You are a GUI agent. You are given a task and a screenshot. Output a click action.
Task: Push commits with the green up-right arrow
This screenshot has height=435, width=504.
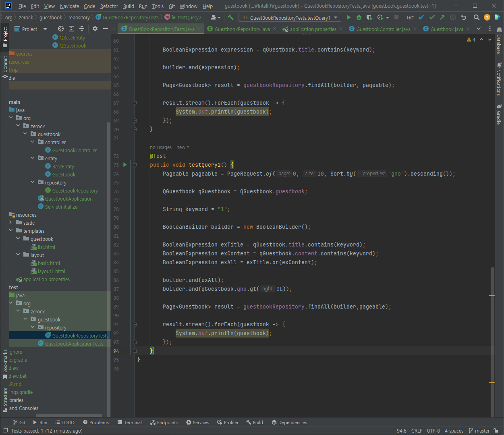pos(442,17)
